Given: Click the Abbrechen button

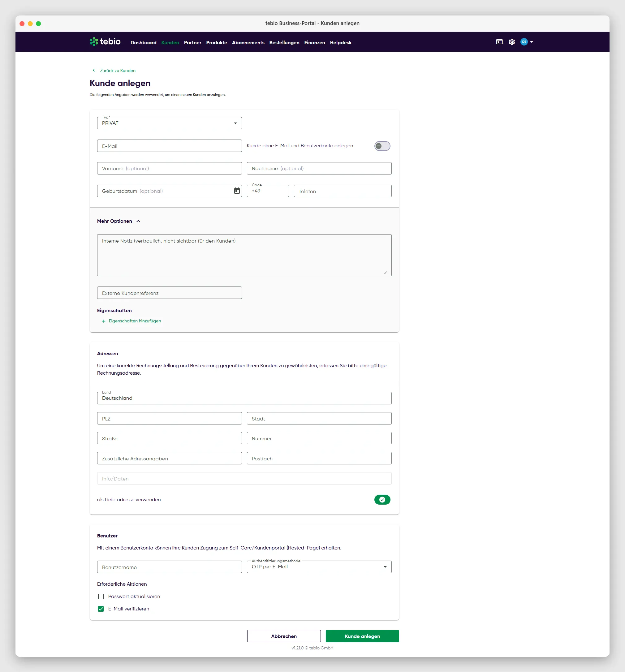Looking at the screenshot, I should [284, 636].
